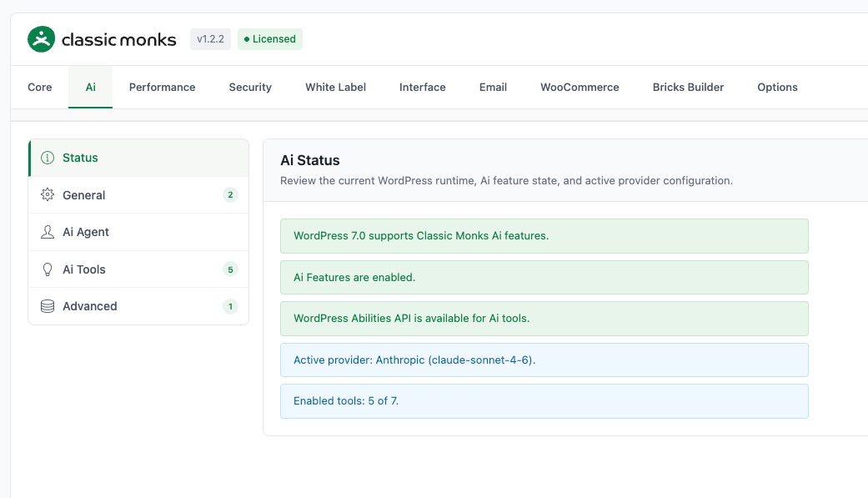Open the Interface tab
Image resolution: width=868 pixels, height=498 pixels.
(x=423, y=87)
